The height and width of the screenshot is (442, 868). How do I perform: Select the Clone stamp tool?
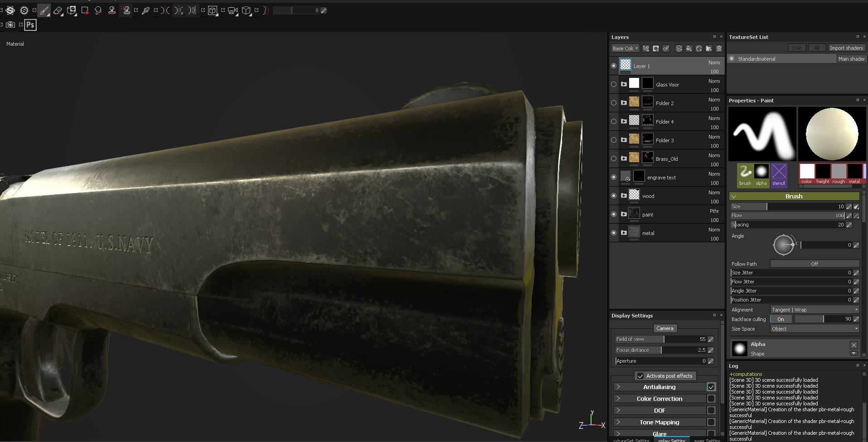click(112, 10)
